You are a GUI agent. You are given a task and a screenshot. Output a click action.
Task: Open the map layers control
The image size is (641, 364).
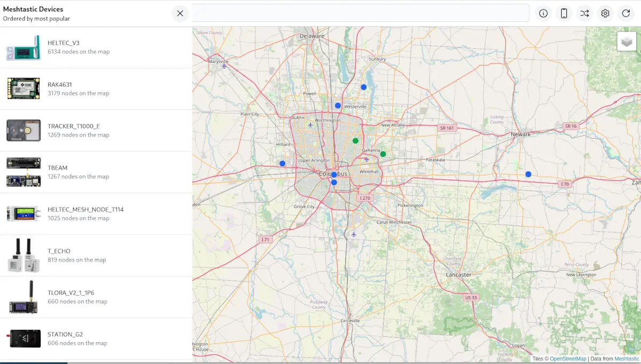tap(627, 42)
